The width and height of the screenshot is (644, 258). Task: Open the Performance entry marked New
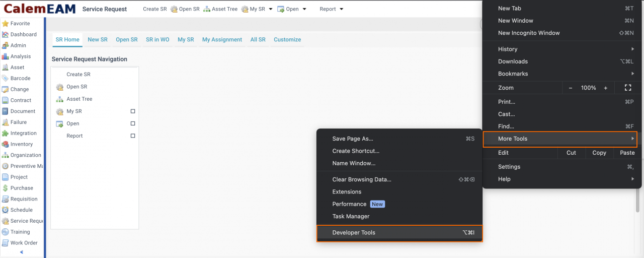click(x=399, y=204)
